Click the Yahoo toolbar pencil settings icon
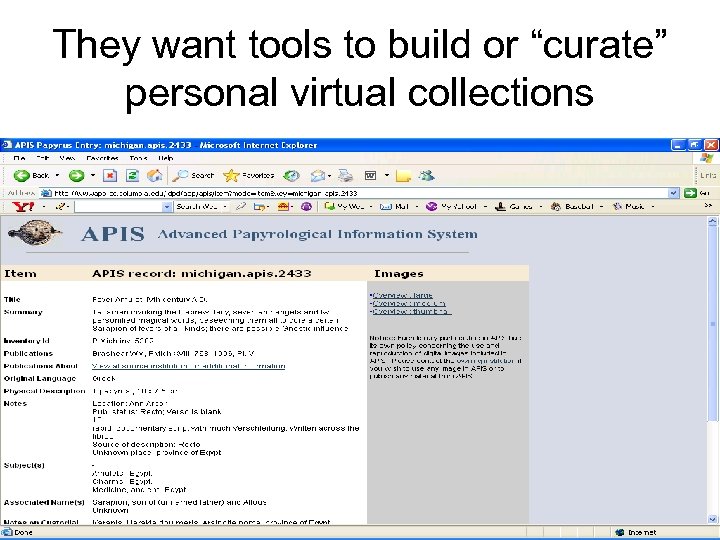 click(x=61, y=207)
